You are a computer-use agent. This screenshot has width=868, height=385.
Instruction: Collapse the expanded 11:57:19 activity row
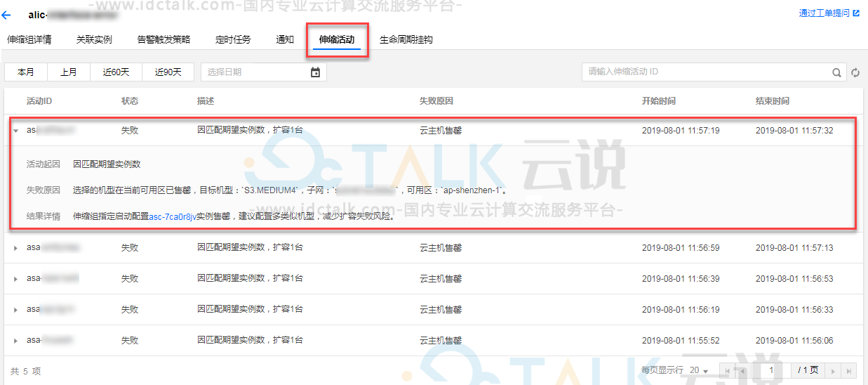pos(15,131)
